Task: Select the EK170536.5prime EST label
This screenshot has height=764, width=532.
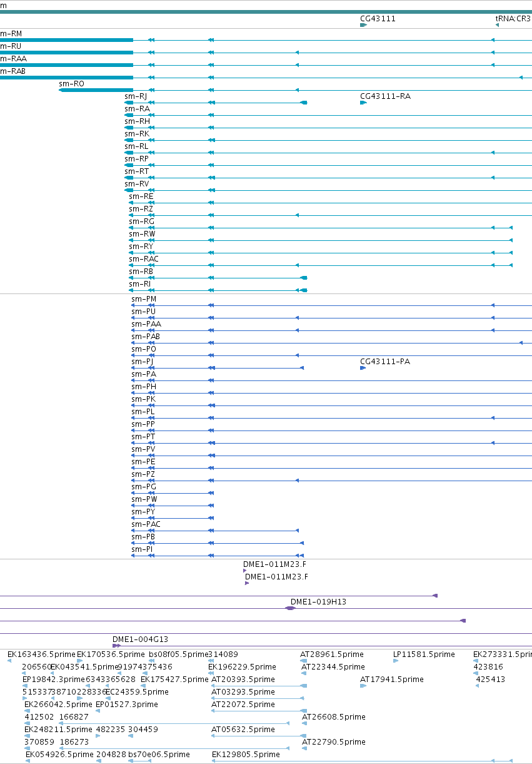Action: [111, 654]
